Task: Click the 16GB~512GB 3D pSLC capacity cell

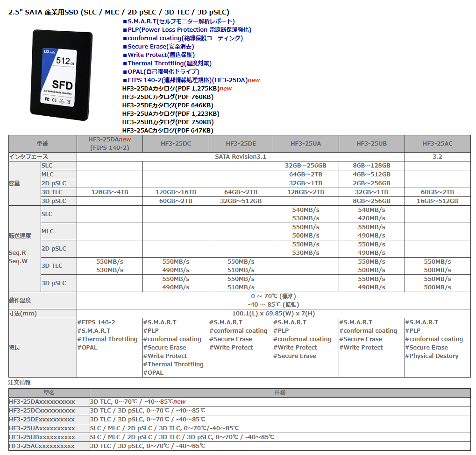Action: click(437, 201)
